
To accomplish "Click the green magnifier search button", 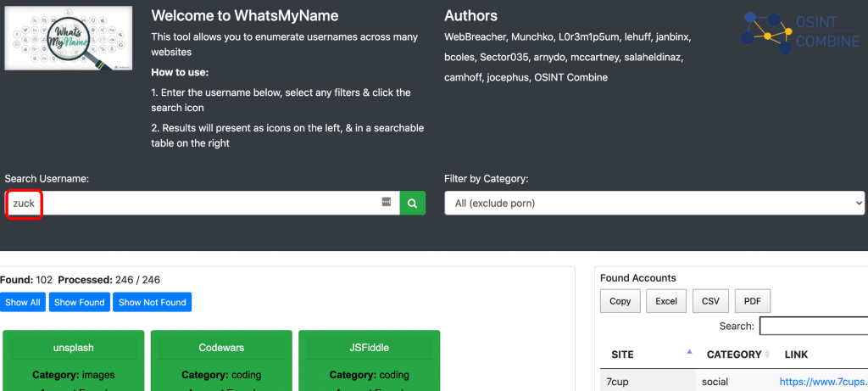I will pyautogui.click(x=413, y=204).
